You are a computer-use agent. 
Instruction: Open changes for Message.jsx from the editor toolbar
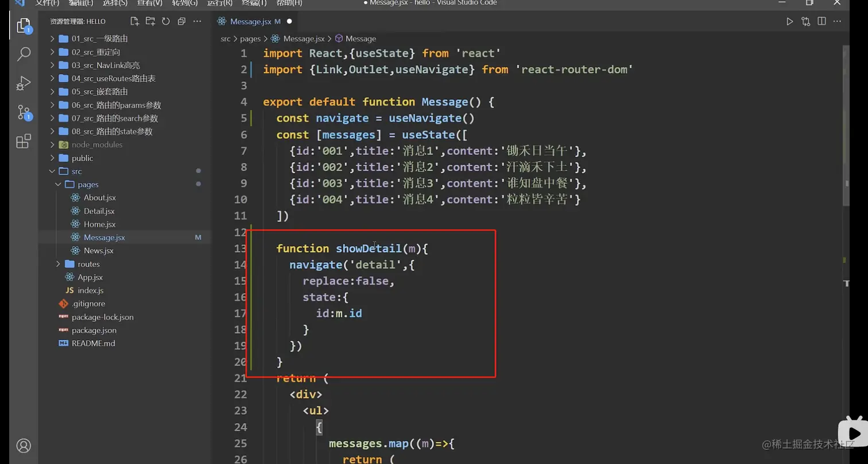(x=806, y=21)
